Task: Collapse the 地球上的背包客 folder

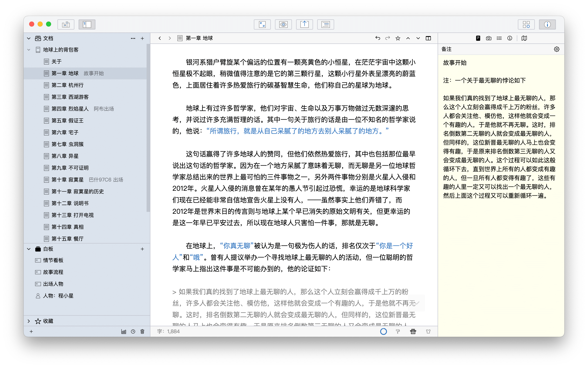Action: click(x=29, y=50)
